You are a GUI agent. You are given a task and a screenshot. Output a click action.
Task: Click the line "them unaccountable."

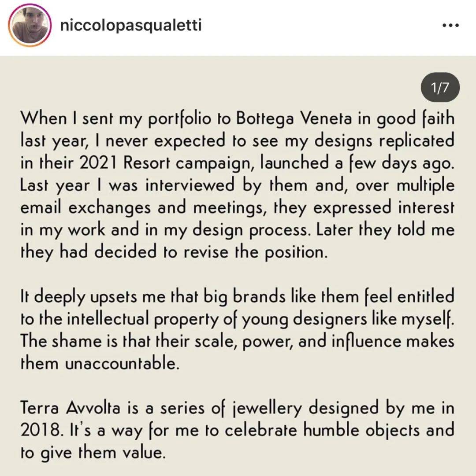coord(100,363)
